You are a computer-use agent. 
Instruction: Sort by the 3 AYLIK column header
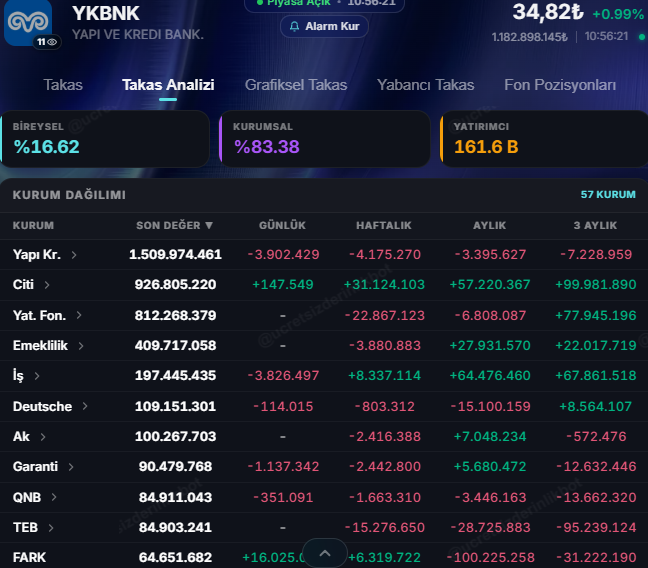pos(595,225)
